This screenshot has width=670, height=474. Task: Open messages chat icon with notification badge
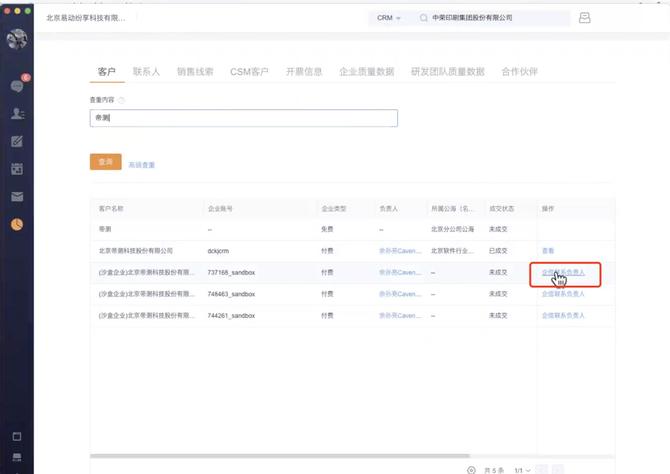tap(17, 86)
